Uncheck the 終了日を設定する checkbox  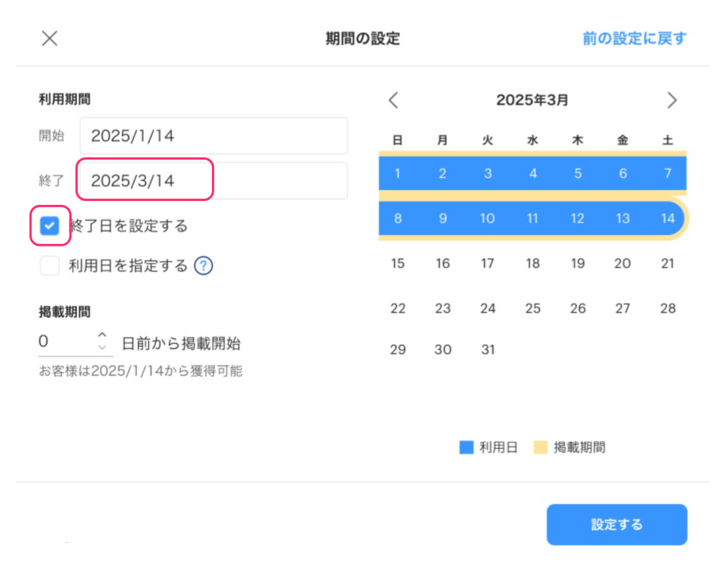[50, 225]
